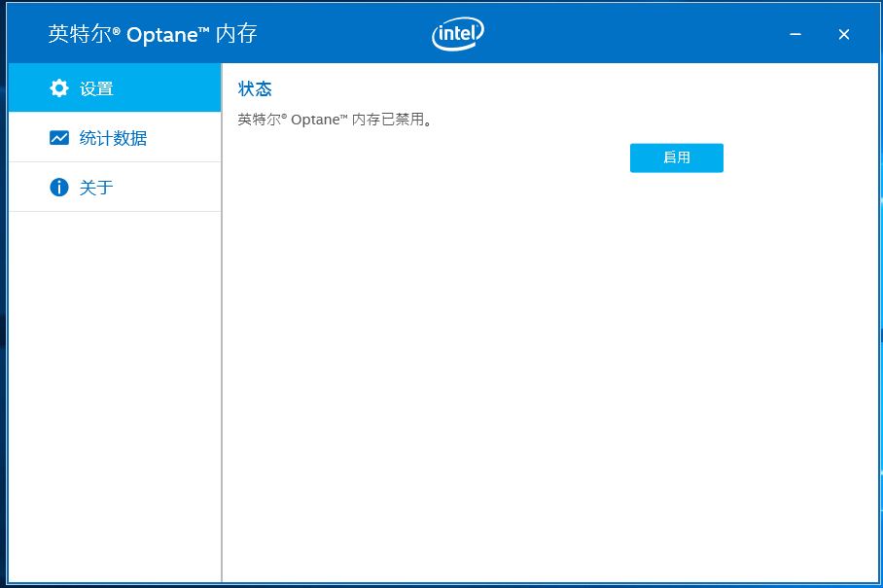Click the circular information icon in the sidebar
Image resolution: width=883 pixels, height=588 pixels.
pyautogui.click(x=59, y=187)
